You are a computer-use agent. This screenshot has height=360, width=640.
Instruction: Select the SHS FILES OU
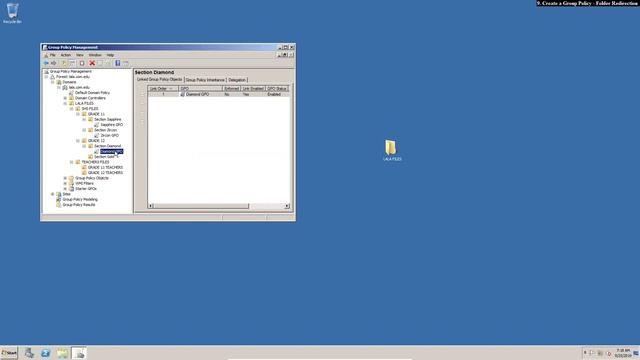[x=89, y=109]
